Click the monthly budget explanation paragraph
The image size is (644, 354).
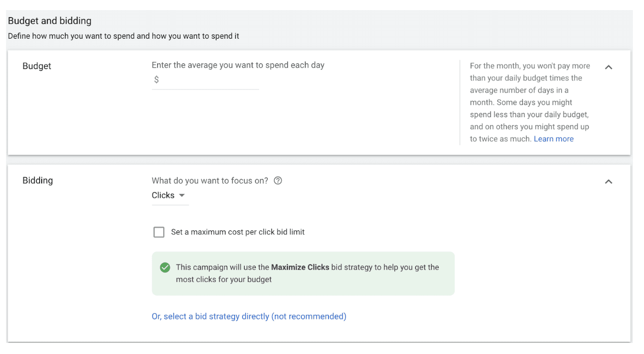(530, 102)
